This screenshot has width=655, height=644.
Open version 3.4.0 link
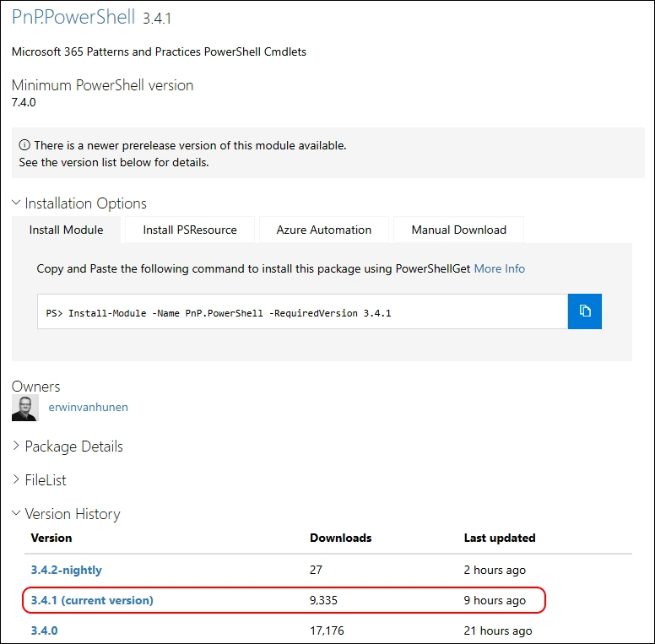44,630
